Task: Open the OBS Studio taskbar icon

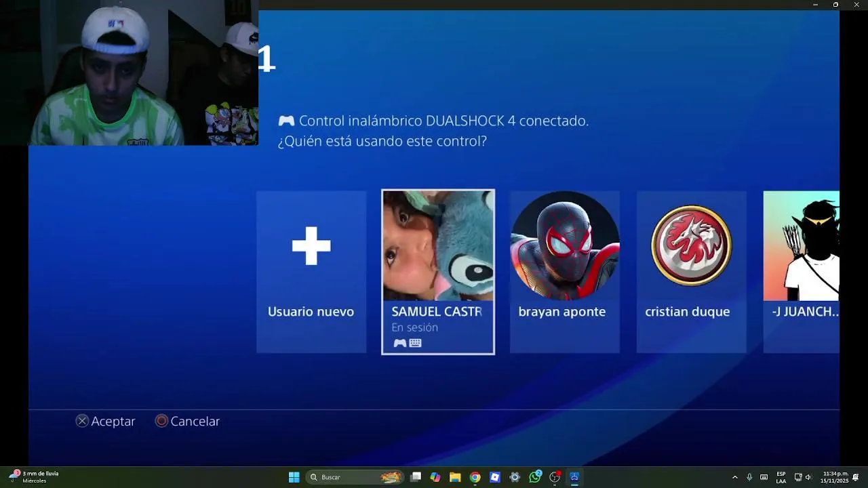Action: 555,477
